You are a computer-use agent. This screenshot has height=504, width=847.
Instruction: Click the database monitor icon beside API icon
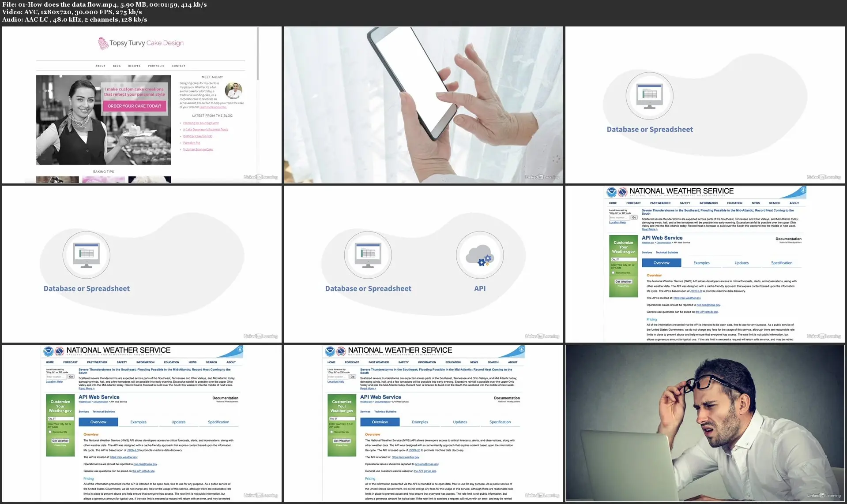(368, 255)
